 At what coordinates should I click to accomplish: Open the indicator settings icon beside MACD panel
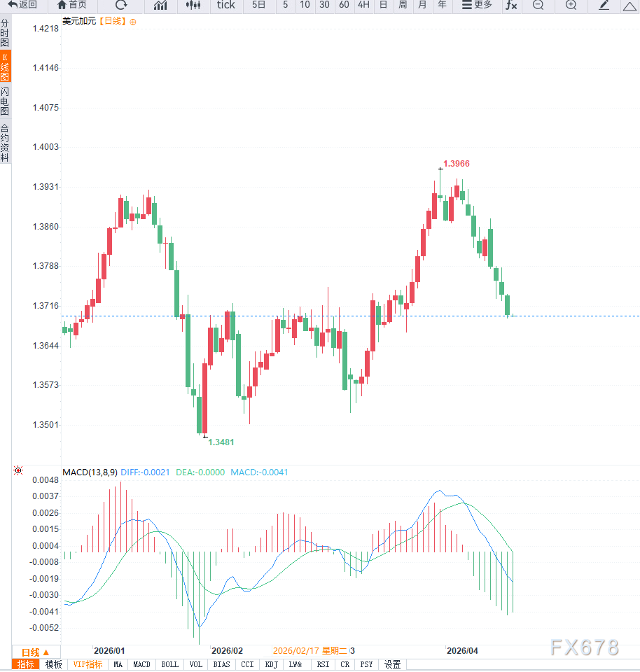click(18, 470)
